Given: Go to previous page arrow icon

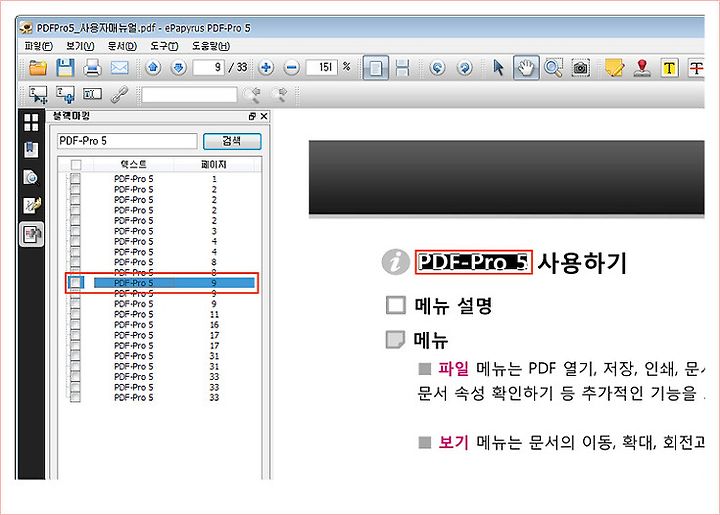Looking at the screenshot, I should (153, 68).
